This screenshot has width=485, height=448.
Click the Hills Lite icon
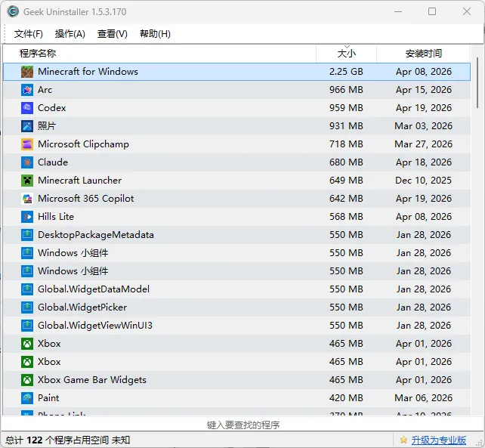tap(27, 217)
